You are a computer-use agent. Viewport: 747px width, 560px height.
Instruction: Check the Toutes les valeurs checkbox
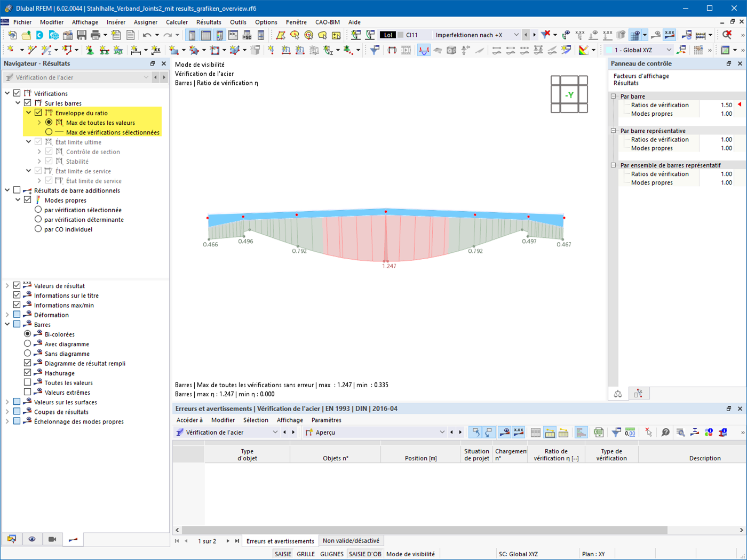[x=28, y=382]
